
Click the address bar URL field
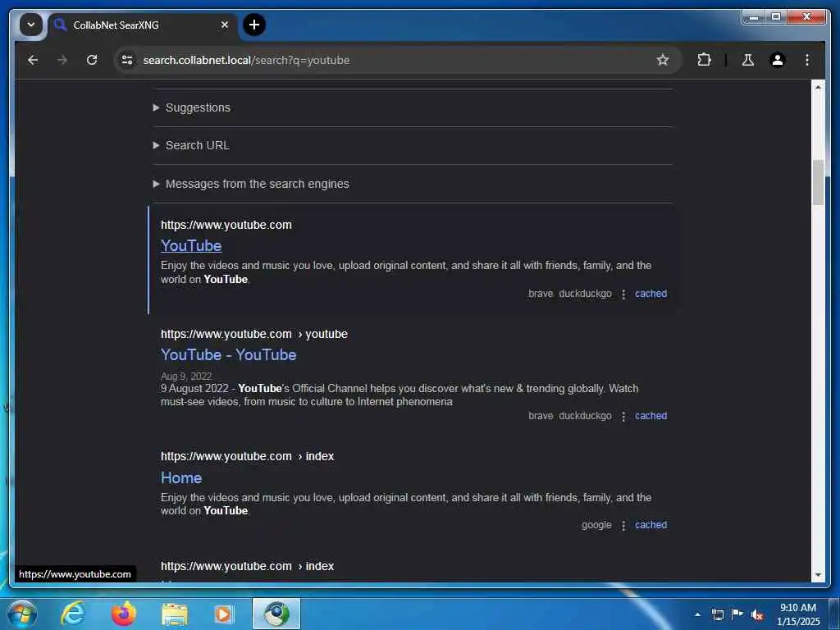[396, 60]
